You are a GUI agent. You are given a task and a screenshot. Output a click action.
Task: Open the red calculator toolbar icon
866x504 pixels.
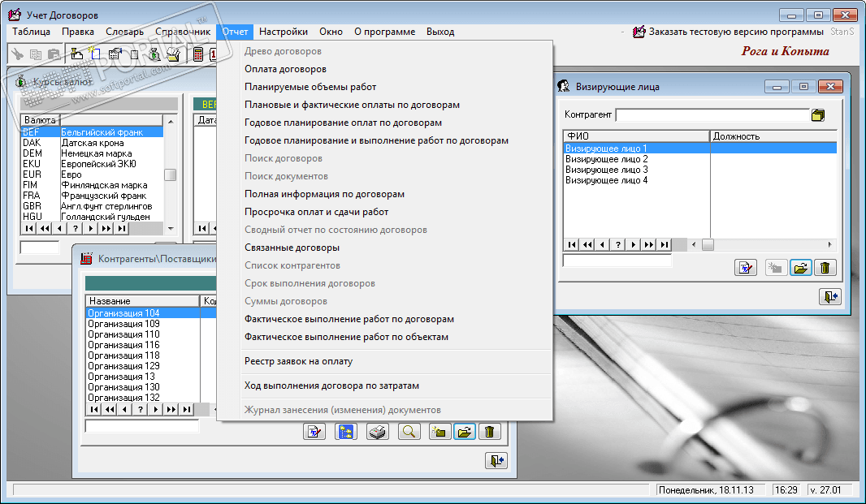198,54
